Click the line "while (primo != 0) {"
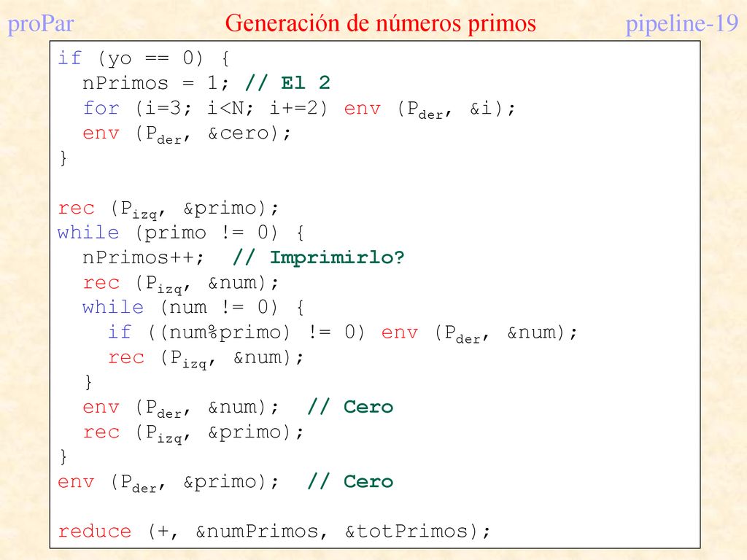The width and height of the screenshot is (747, 560). pos(180,233)
